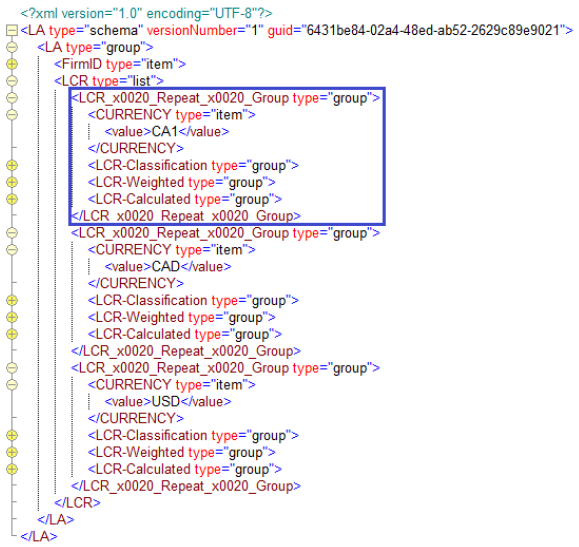Collapse CURRENCY node containing USD
This screenshot has height=547, width=579.
[12, 385]
